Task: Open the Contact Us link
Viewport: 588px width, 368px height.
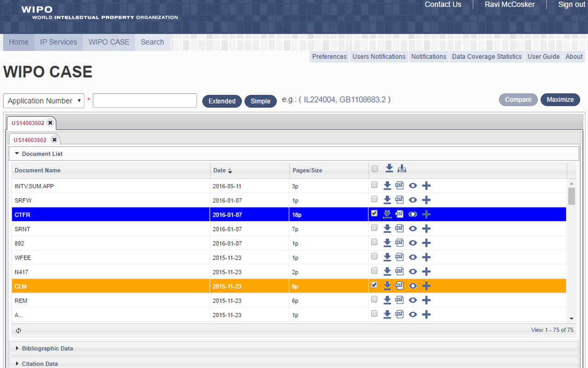Action: (443, 4)
